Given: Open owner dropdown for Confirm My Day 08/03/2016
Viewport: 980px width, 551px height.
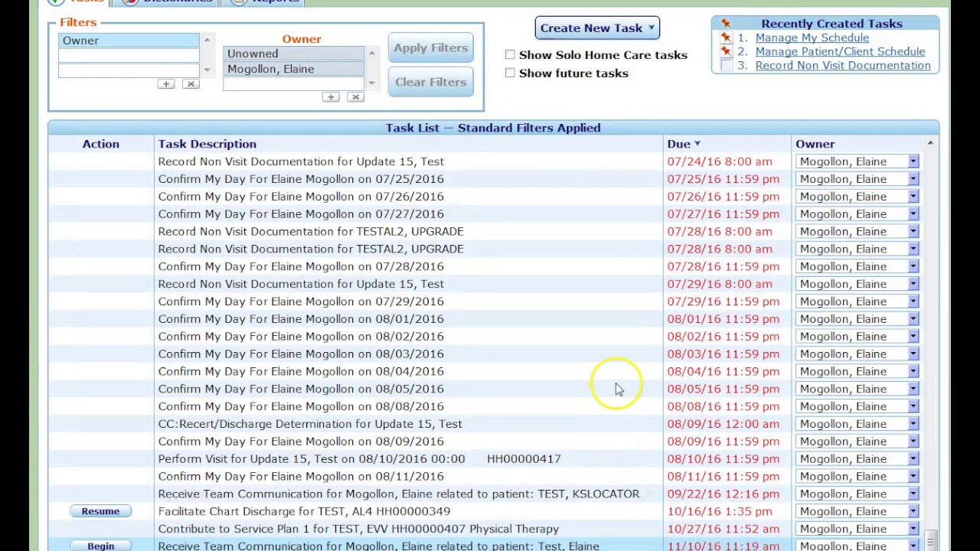Looking at the screenshot, I should point(913,354).
